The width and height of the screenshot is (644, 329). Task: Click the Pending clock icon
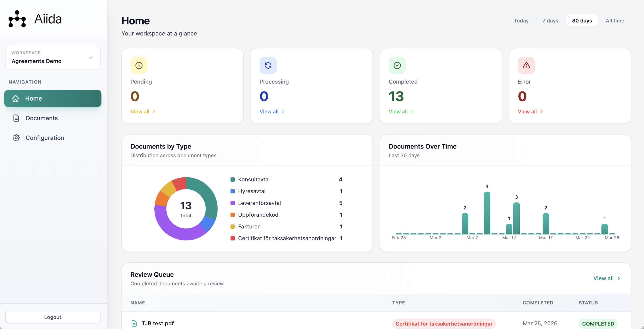pos(139,65)
